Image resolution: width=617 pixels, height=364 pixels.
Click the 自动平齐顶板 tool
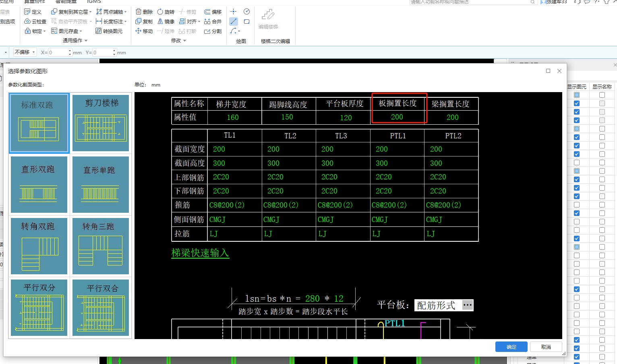point(69,21)
